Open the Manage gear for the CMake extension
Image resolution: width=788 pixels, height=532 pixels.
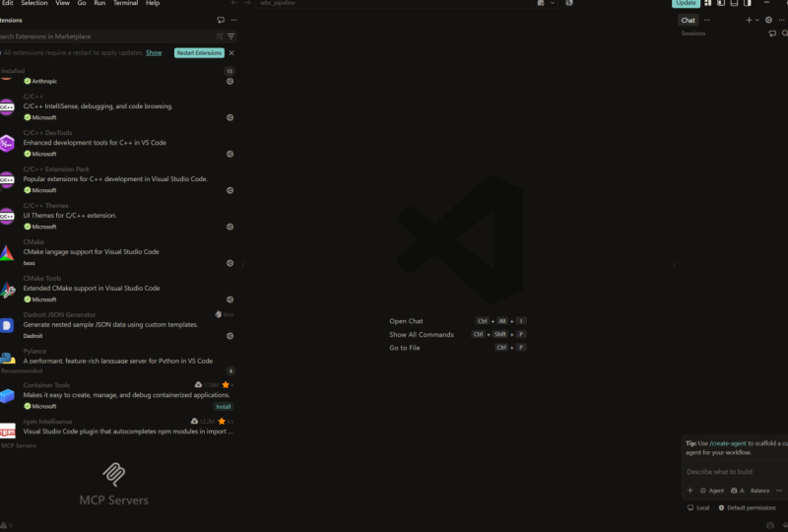coord(230,263)
